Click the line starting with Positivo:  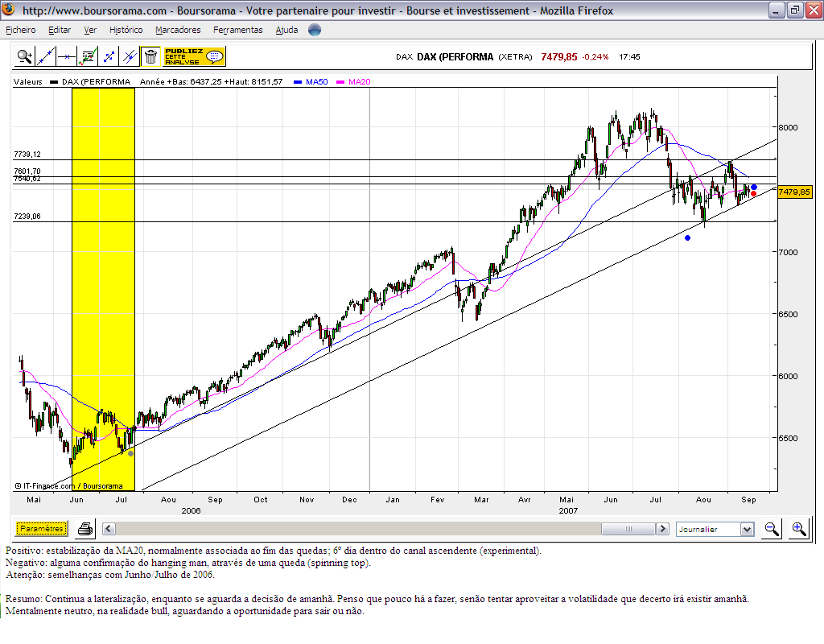click(274, 551)
